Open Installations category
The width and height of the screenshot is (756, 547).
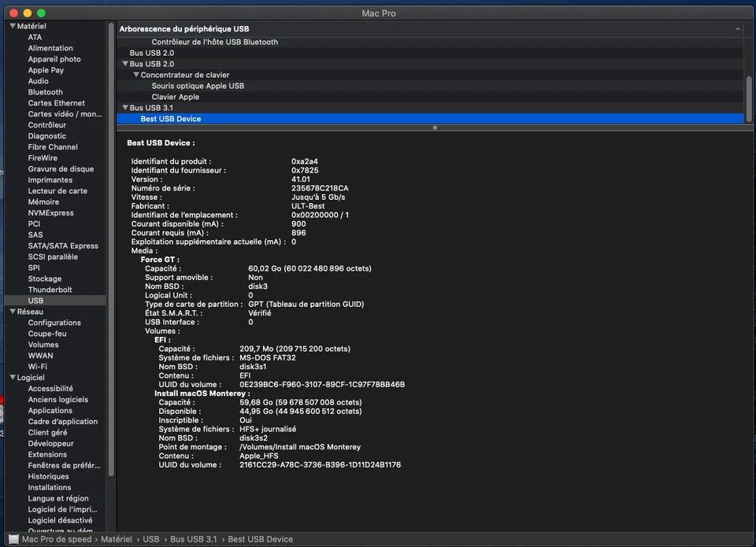pos(49,487)
